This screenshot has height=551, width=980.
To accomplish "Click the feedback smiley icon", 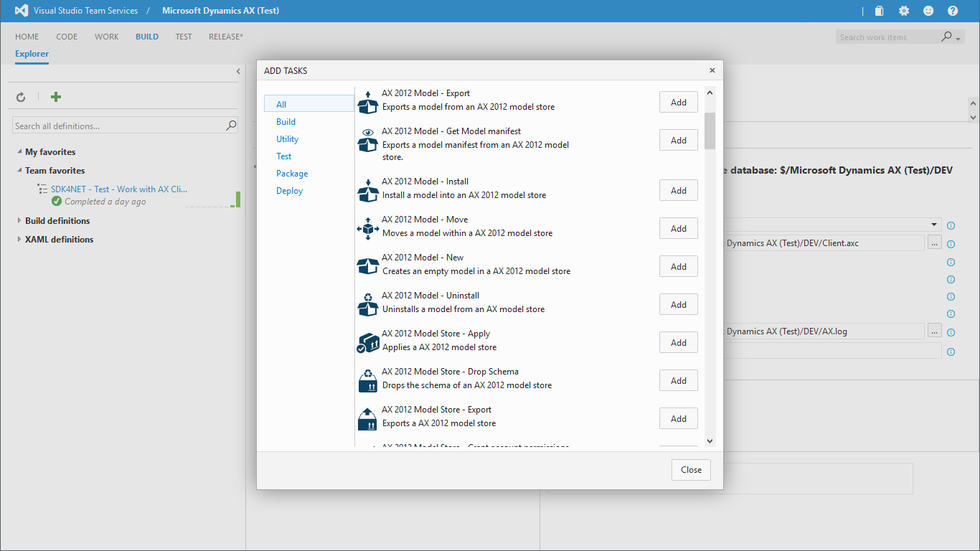I will tap(928, 11).
